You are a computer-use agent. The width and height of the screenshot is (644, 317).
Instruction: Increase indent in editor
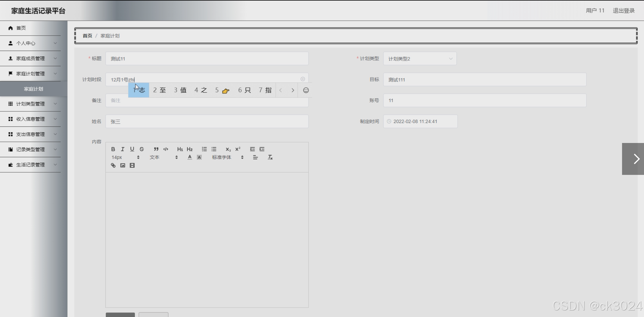(262, 149)
